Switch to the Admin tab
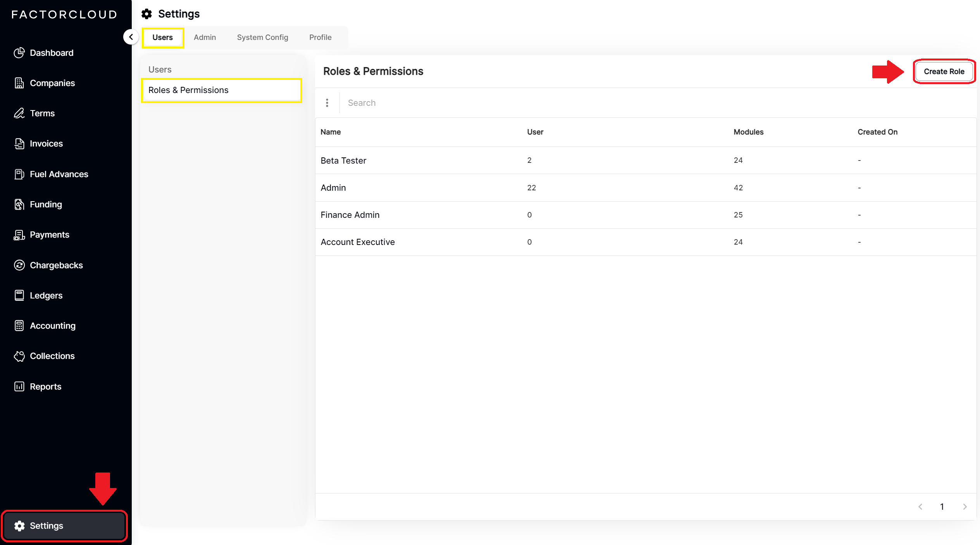The height and width of the screenshot is (545, 980). [x=205, y=37]
